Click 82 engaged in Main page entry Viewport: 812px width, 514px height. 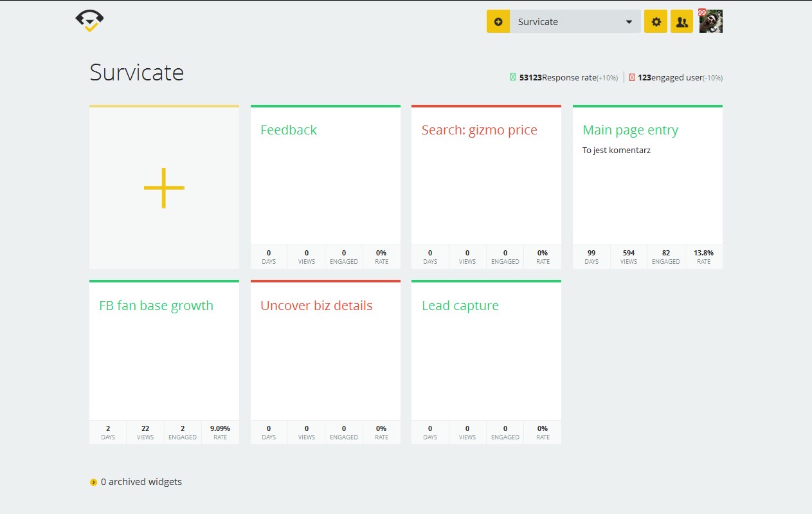[666, 257]
